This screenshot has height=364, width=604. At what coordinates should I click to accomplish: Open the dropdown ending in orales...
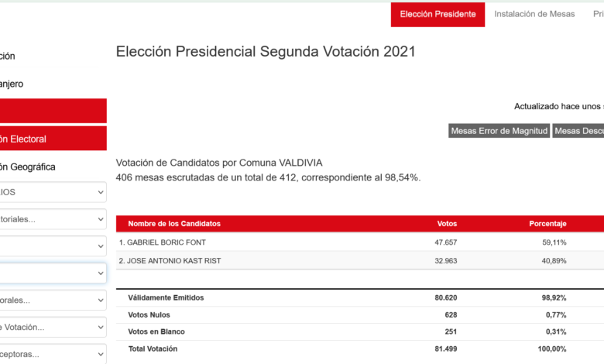[53, 300]
